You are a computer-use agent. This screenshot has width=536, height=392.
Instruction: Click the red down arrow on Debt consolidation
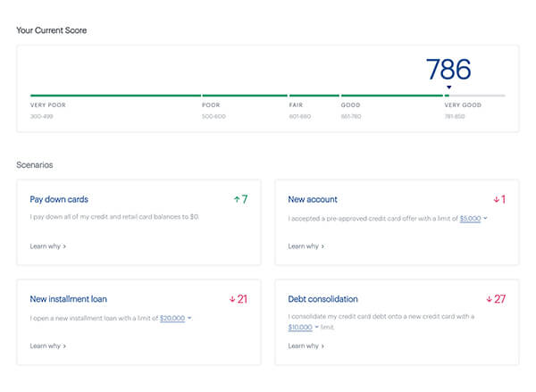pyautogui.click(x=490, y=298)
